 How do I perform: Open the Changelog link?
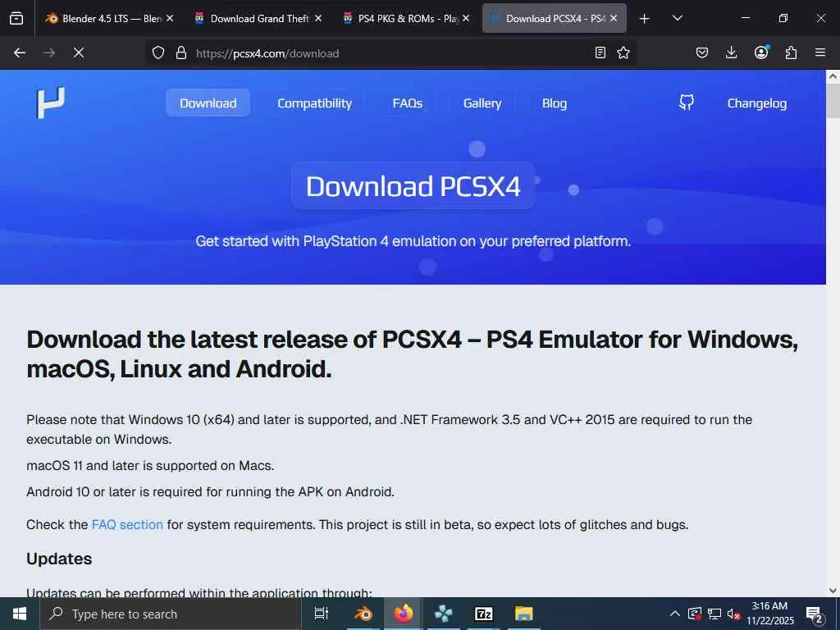pyautogui.click(x=757, y=103)
